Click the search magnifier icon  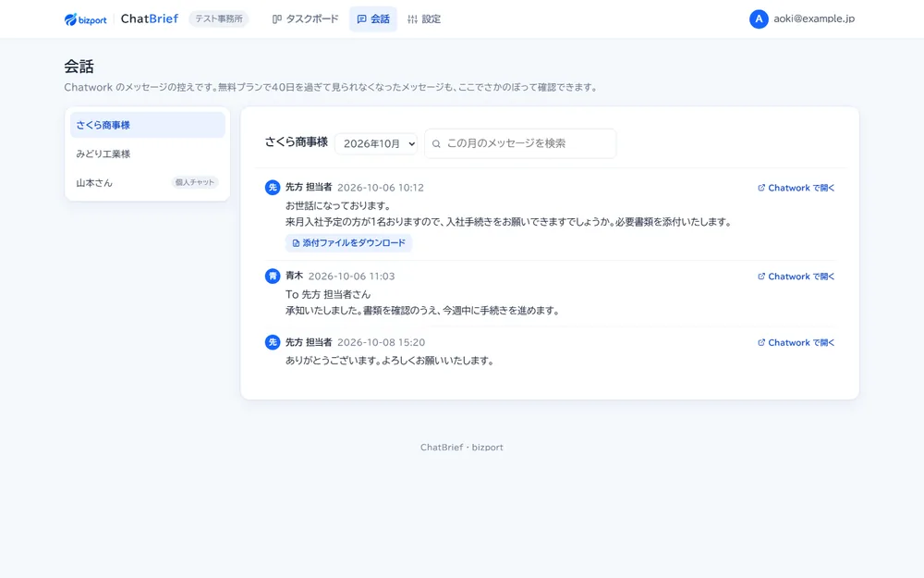(x=436, y=143)
